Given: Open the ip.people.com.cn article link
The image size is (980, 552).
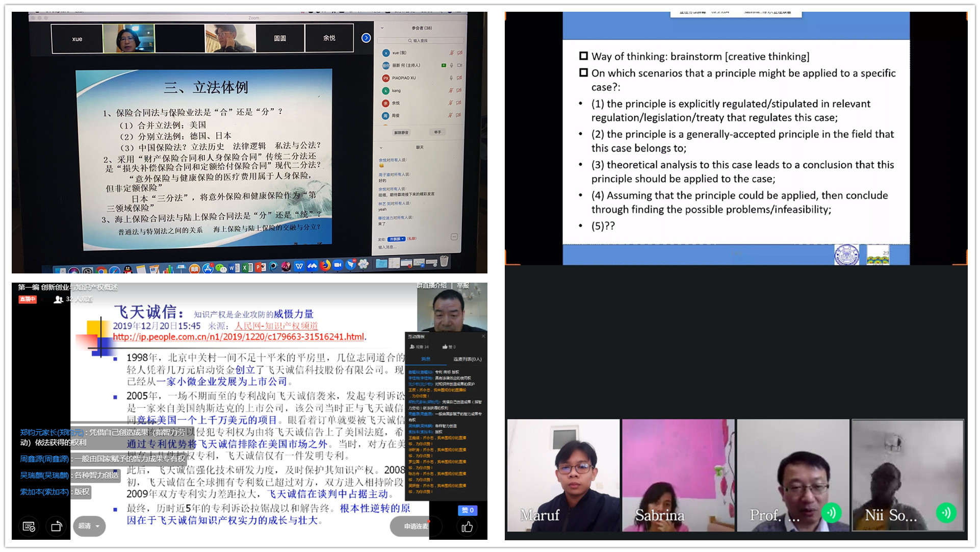Looking at the screenshot, I should (x=238, y=337).
